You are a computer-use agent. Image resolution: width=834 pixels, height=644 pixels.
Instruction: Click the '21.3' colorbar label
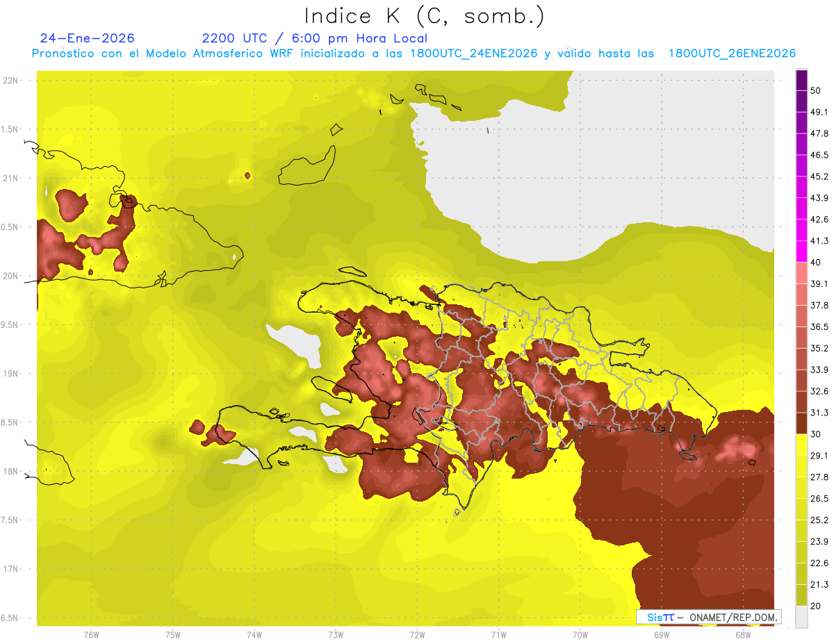click(x=819, y=584)
